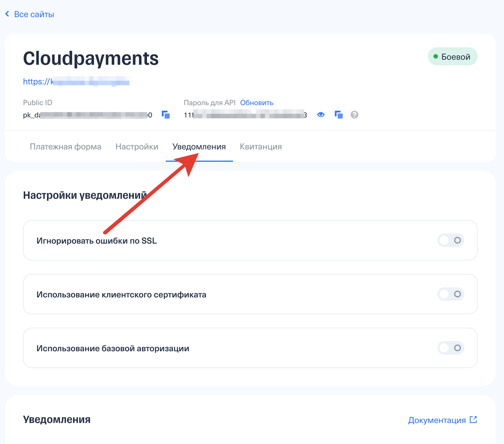Toggle Использование клиентского сертификата switch
Image resolution: width=504 pixels, height=444 pixels.
point(451,294)
